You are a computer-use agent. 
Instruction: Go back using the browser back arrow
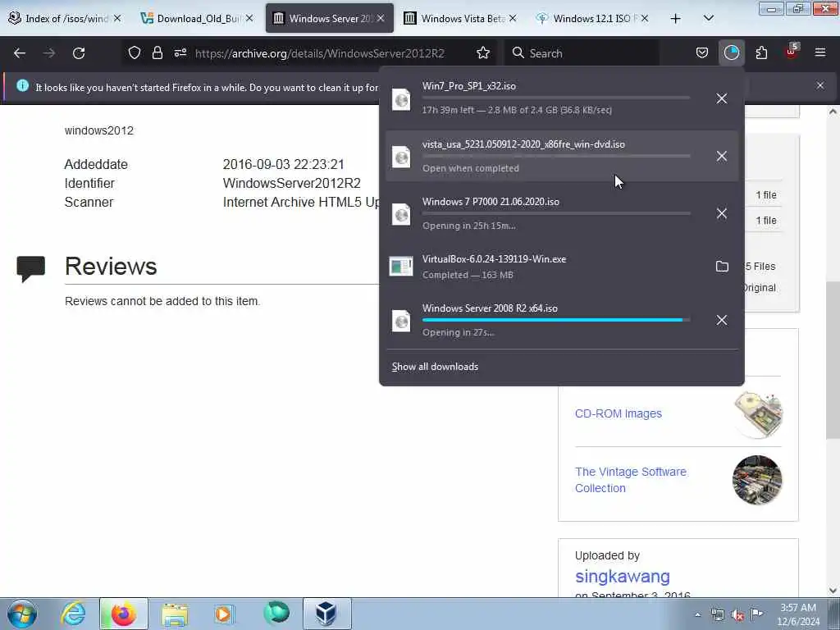(20, 53)
